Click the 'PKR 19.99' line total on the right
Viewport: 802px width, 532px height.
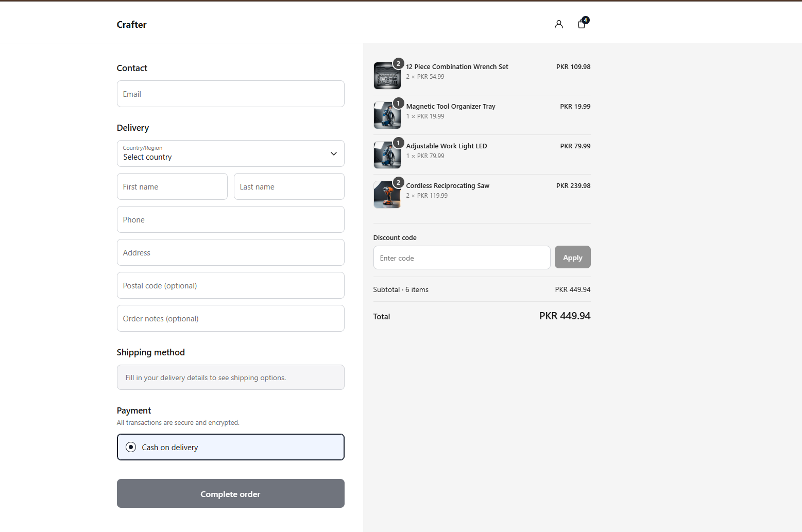[575, 107]
